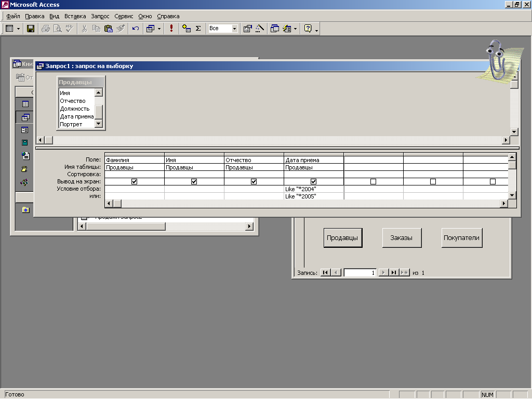Uncheck Show box for Отчество column

254,181
